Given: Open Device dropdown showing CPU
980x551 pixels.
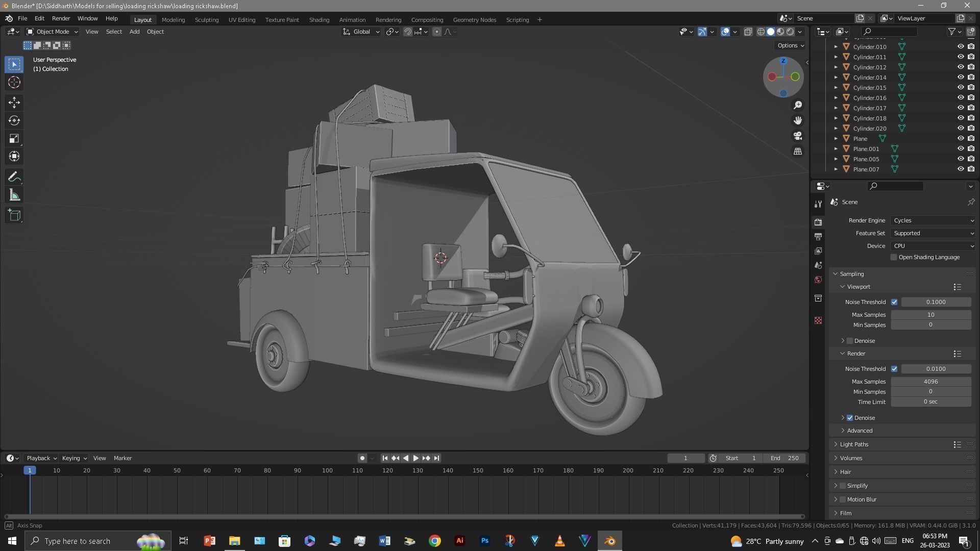Looking at the screenshot, I should (933, 246).
